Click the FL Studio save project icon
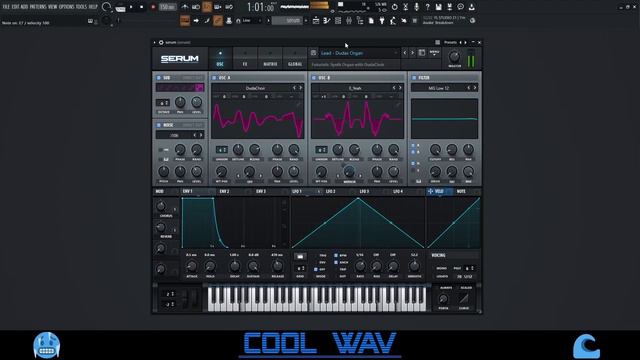This screenshot has height=360, width=640. click(438, 7)
